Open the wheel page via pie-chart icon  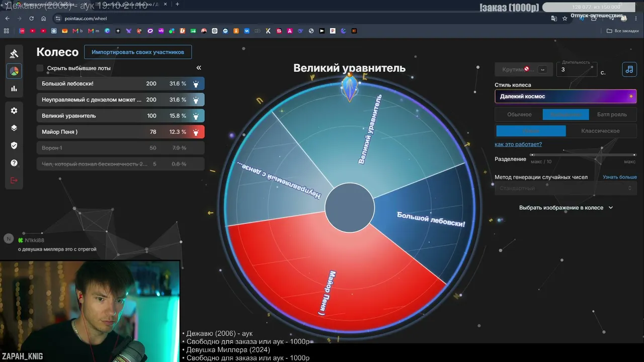[14, 71]
